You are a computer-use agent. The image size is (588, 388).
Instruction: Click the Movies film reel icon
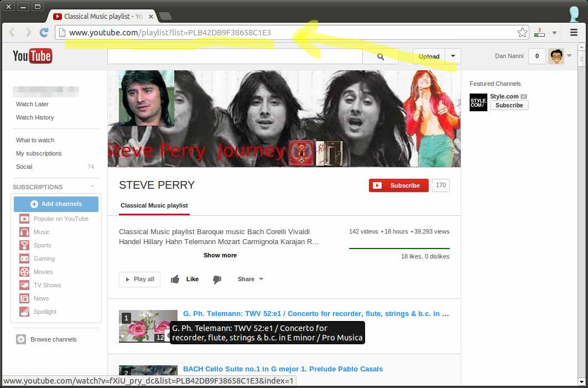24,272
